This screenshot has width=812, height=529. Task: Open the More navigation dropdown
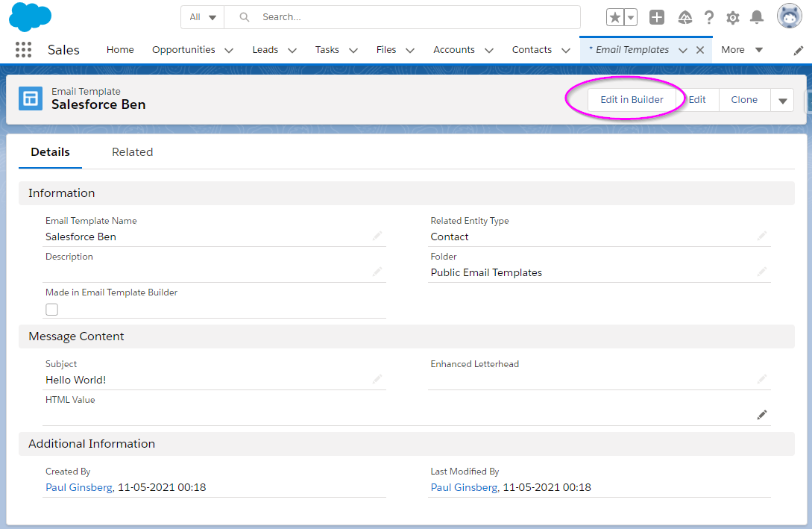[742, 50]
